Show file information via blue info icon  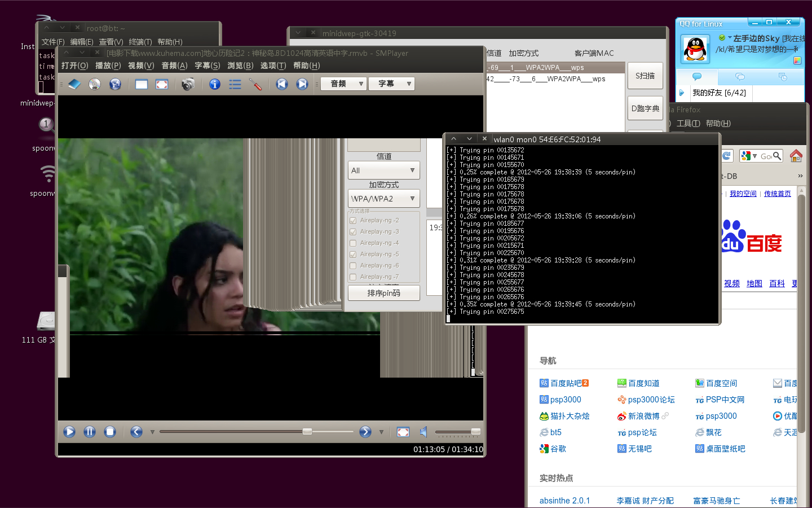point(215,84)
